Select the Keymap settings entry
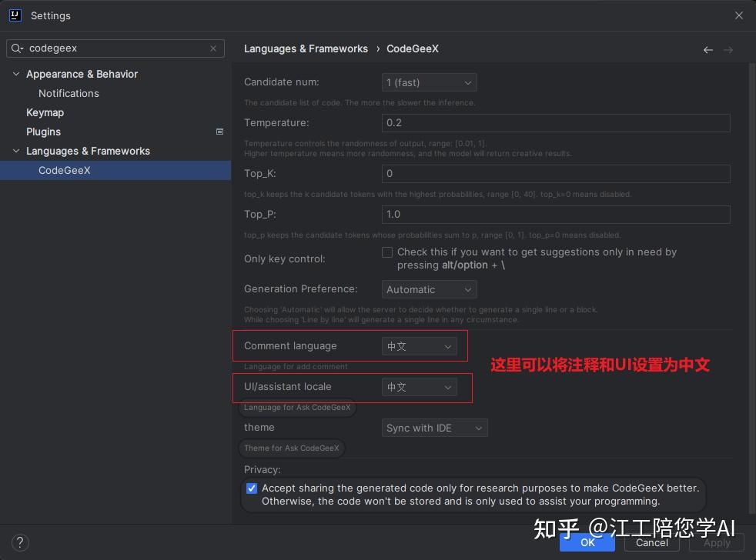The height and width of the screenshot is (560, 756). coord(45,112)
